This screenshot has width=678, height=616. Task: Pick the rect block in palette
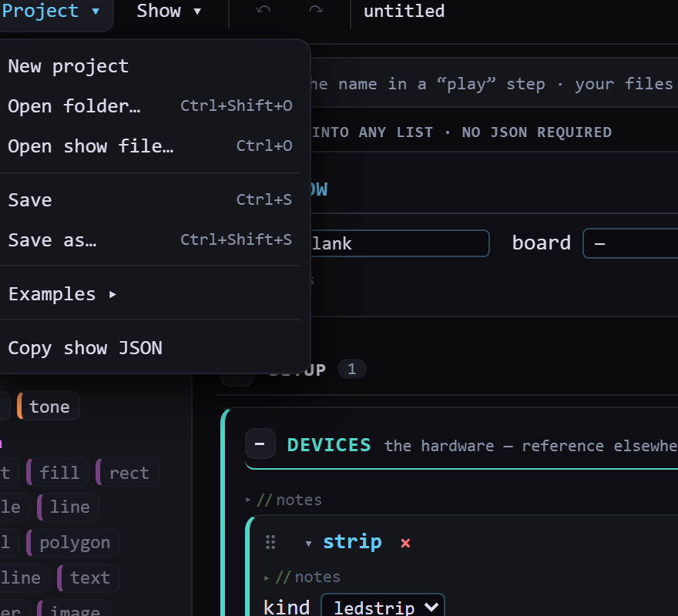128,472
